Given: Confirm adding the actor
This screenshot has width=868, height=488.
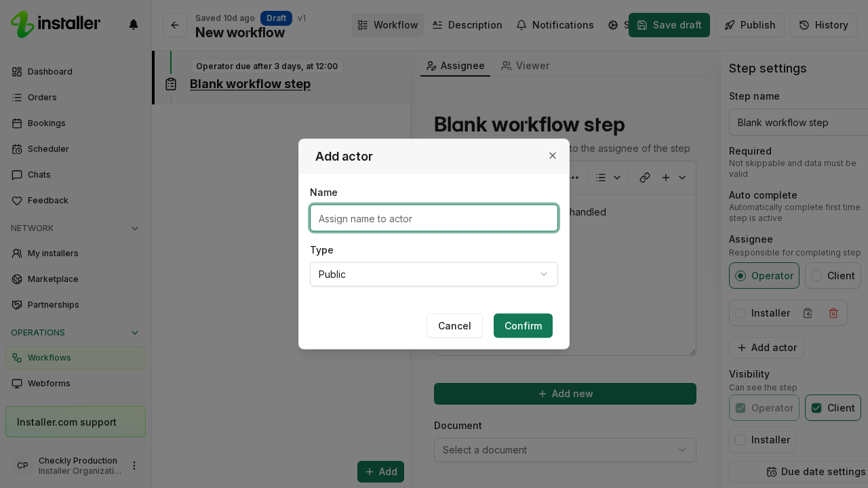Looking at the screenshot, I should (x=523, y=326).
